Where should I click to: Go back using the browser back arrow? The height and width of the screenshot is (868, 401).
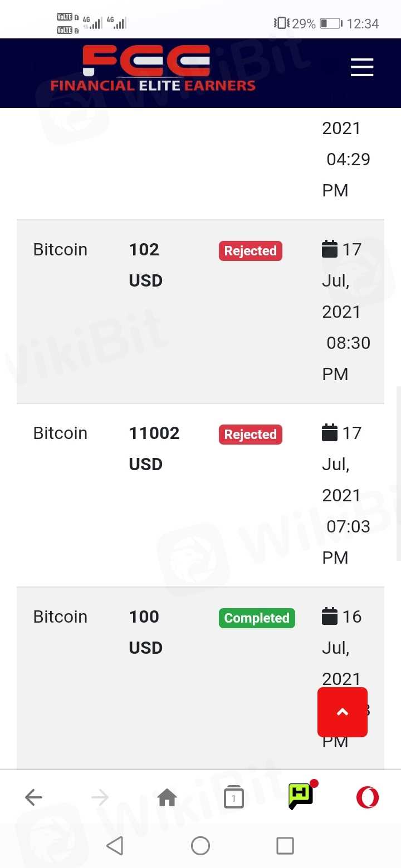(x=33, y=798)
